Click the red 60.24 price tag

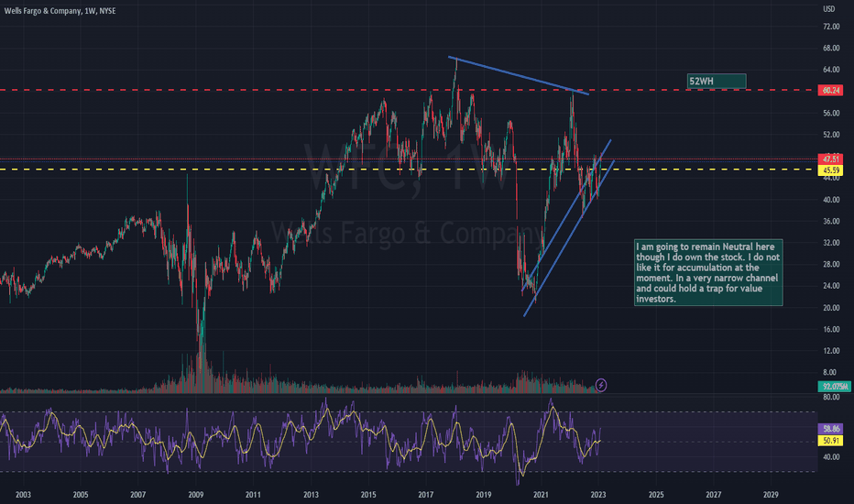pos(830,91)
